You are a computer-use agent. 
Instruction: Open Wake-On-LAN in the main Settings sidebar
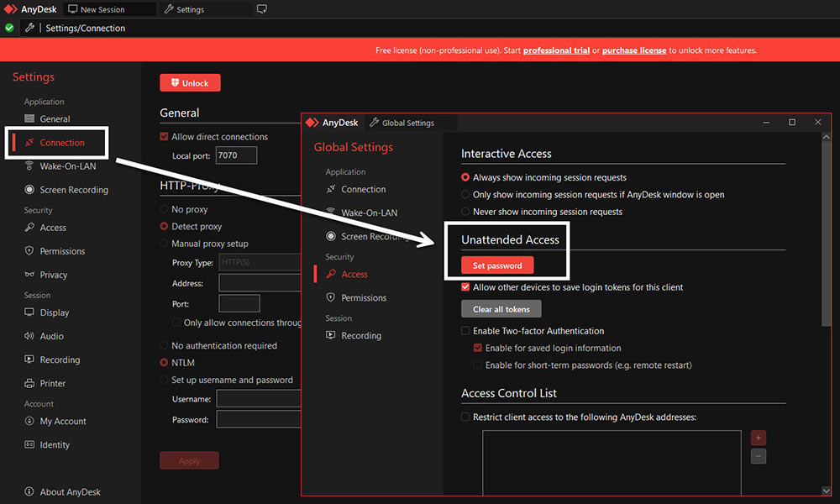[67, 166]
